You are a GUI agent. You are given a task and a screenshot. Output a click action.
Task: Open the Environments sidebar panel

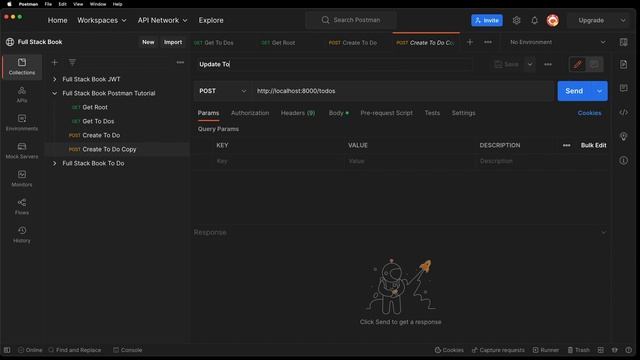(x=22, y=122)
